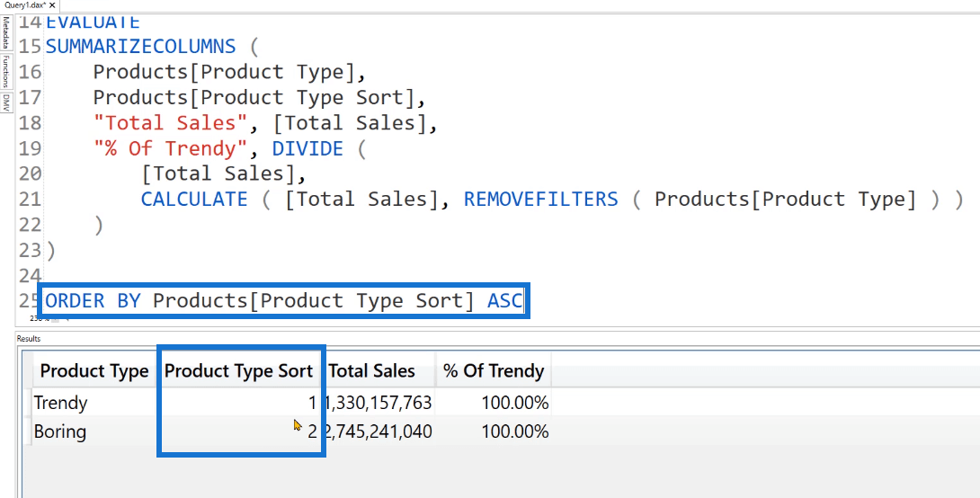Click Products[Product Type] on line 16
The image size is (980, 498).
tap(224, 72)
